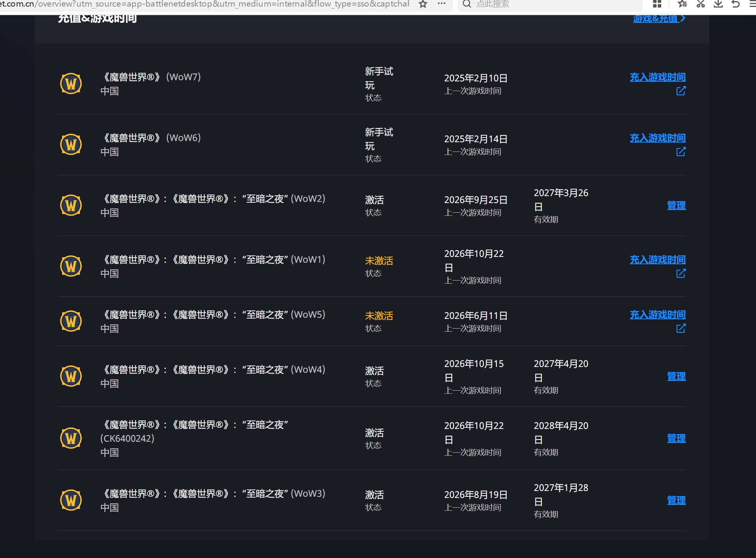
Task: Click the WoW logo in WoW2 row
Action: (71, 205)
